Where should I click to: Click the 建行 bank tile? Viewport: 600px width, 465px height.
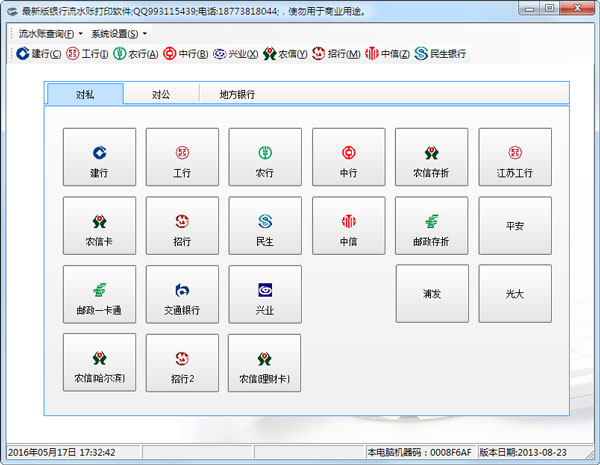99,157
